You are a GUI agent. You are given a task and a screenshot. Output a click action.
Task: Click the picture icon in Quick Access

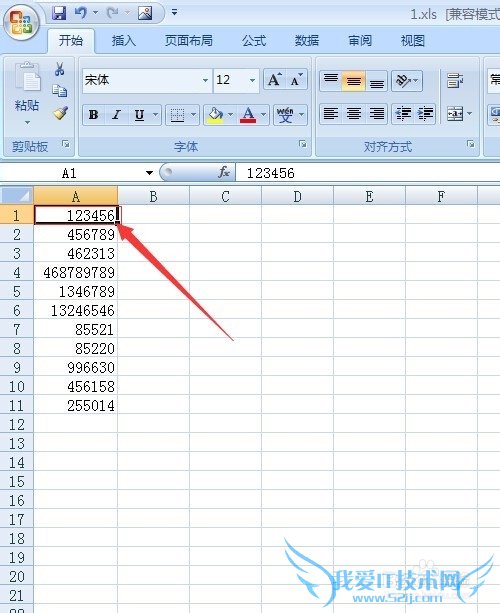point(145,13)
